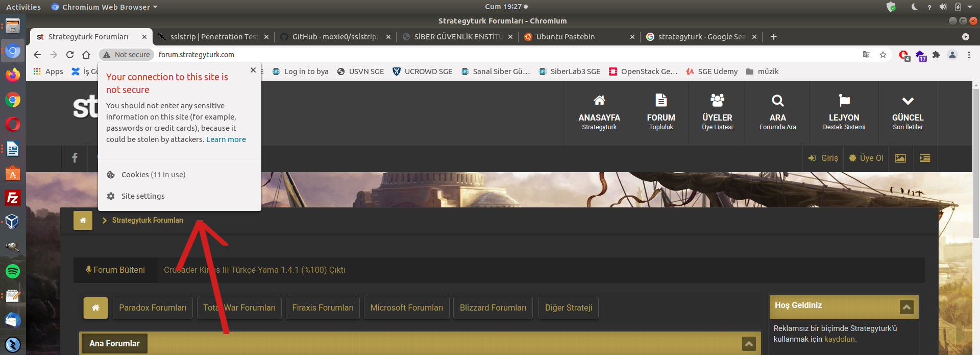980x355 pixels.
Task: Open the SiberLab3 SGE bookmark
Action: coord(570,72)
